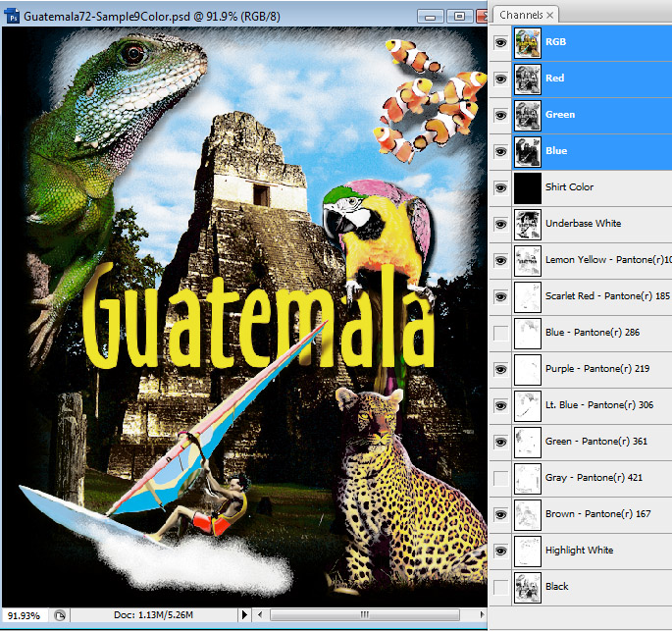Enable visibility for the Black channel

click(500, 587)
